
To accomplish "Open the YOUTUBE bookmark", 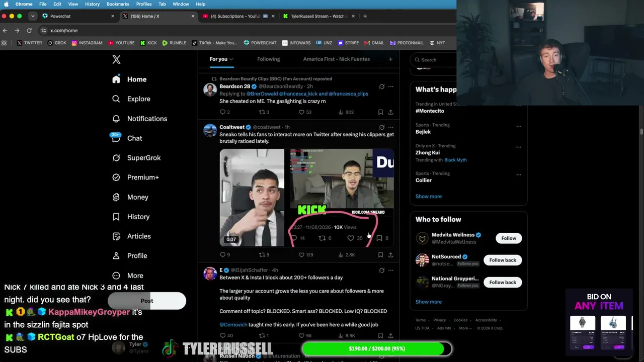I will pyautogui.click(x=121, y=43).
